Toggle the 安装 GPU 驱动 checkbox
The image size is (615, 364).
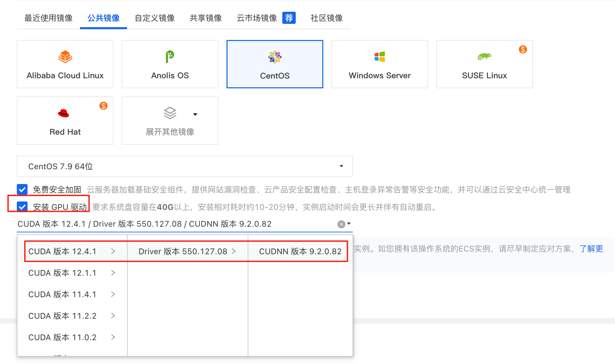[22, 207]
